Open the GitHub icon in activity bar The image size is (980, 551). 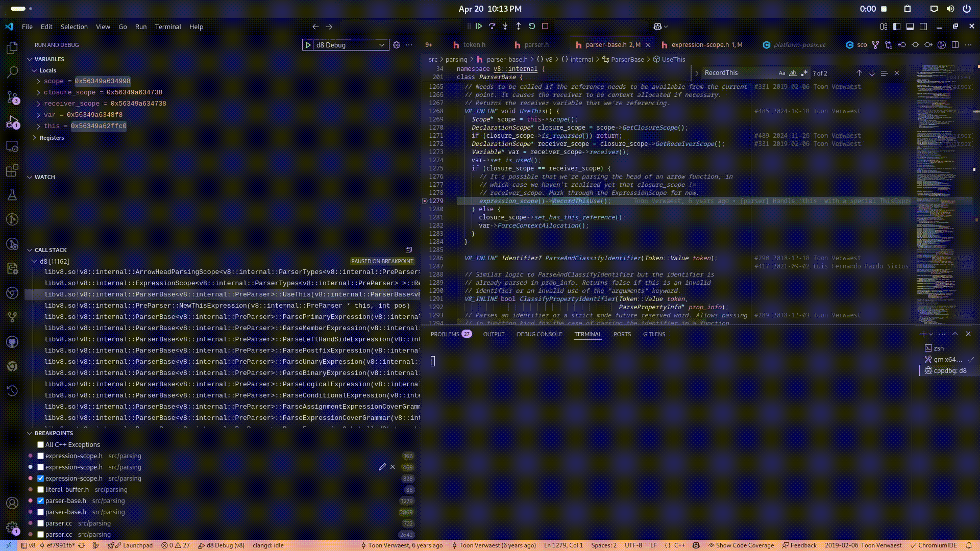click(x=12, y=342)
